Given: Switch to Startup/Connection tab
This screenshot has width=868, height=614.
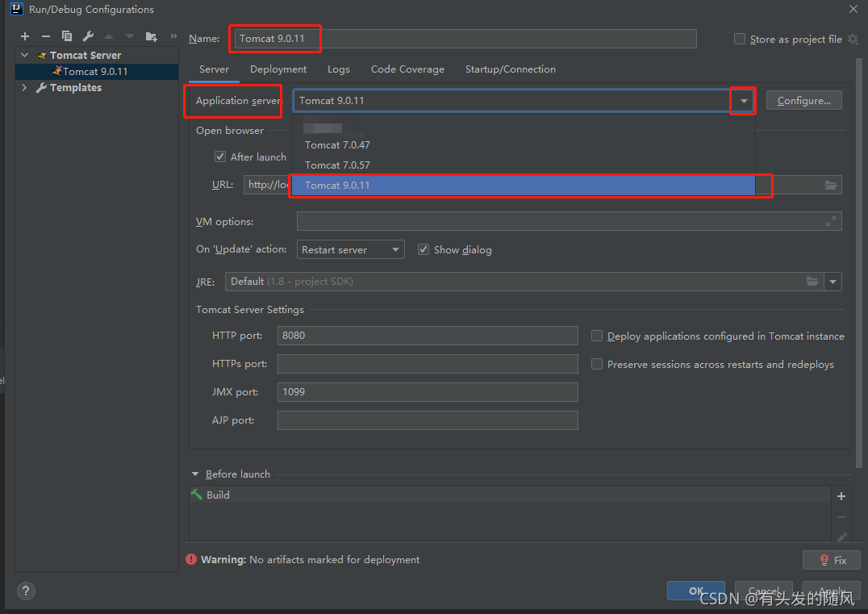Looking at the screenshot, I should pyautogui.click(x=511, y=69).
